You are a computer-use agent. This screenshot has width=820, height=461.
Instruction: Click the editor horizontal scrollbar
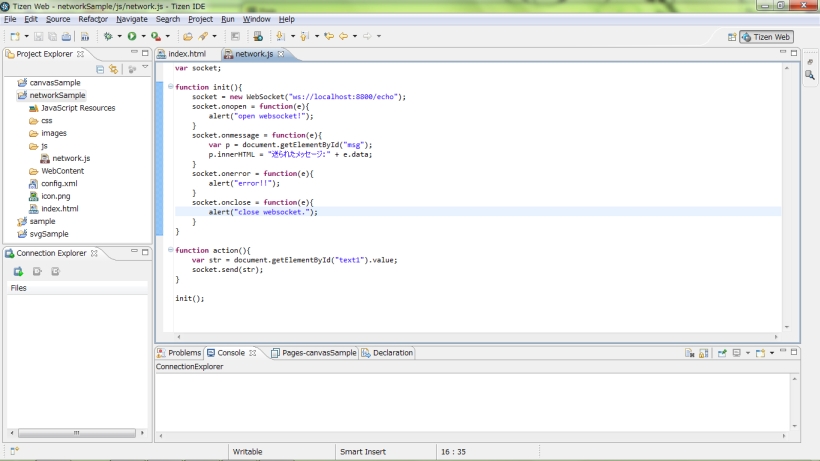[477, 337]
